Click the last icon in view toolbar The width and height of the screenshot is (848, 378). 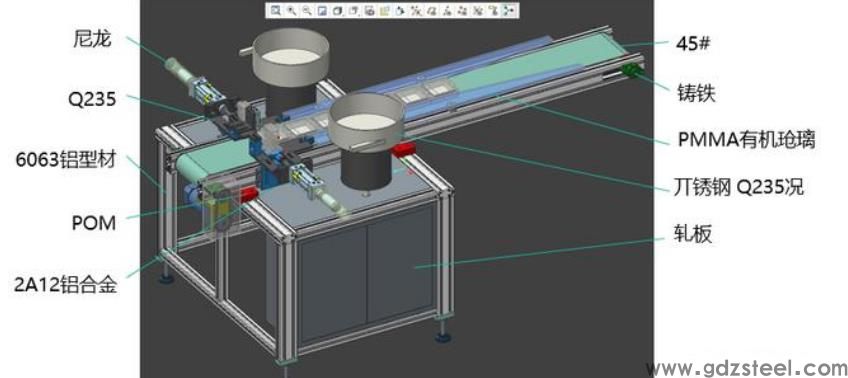[509, 10]
